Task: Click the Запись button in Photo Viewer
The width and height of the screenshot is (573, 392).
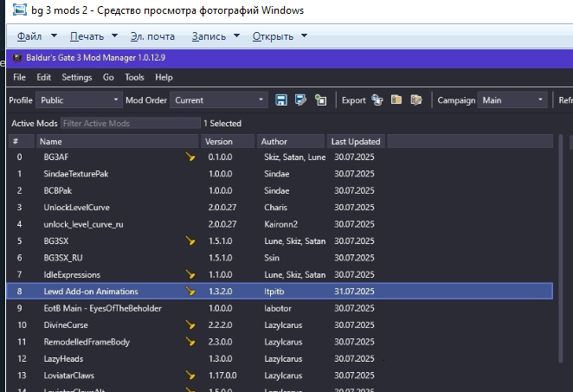Action: [209, 36]
